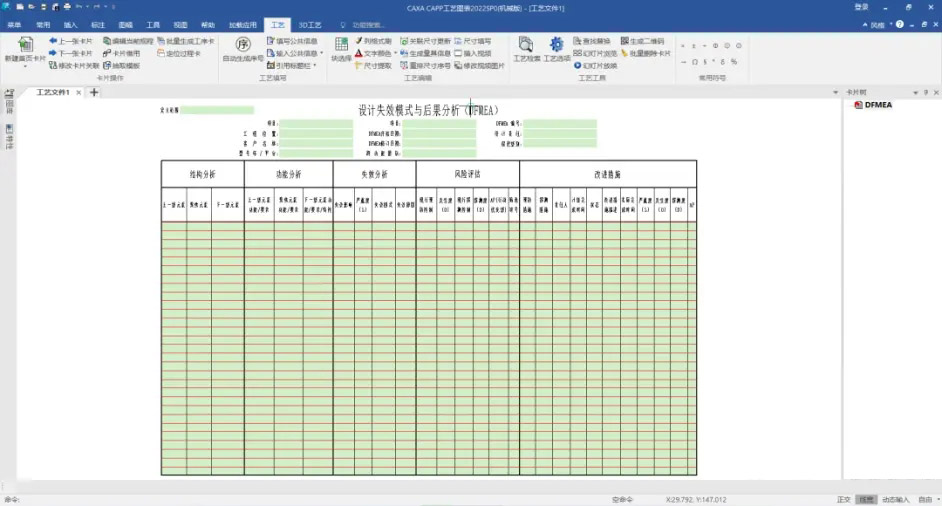Viewport: 942px width, 506px height.
Task: Click the 自动生成序号 icon
Action: [x=243, y=44]
